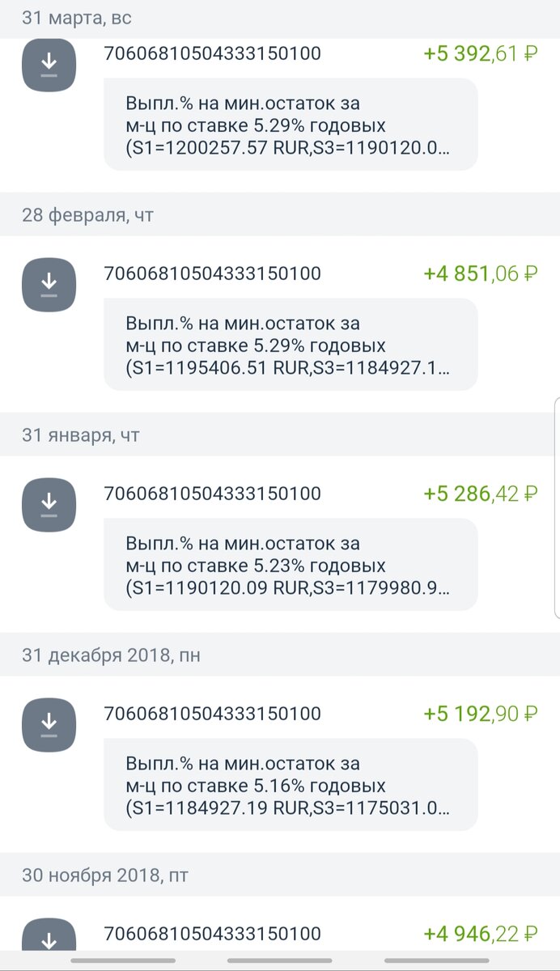Screen dimensions: 560x971
Task: Tap the download icon for the 31 декабря 2018 entry
Action: coord(49,725)
